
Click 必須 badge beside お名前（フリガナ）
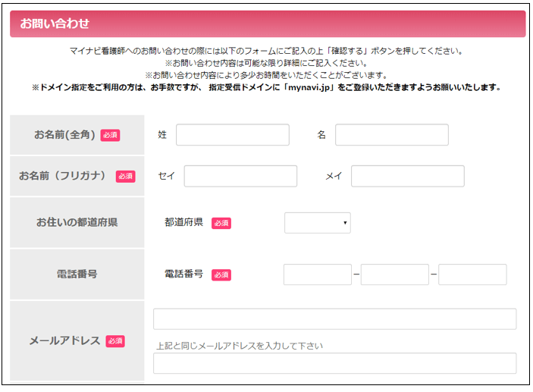tap(125, 177)
